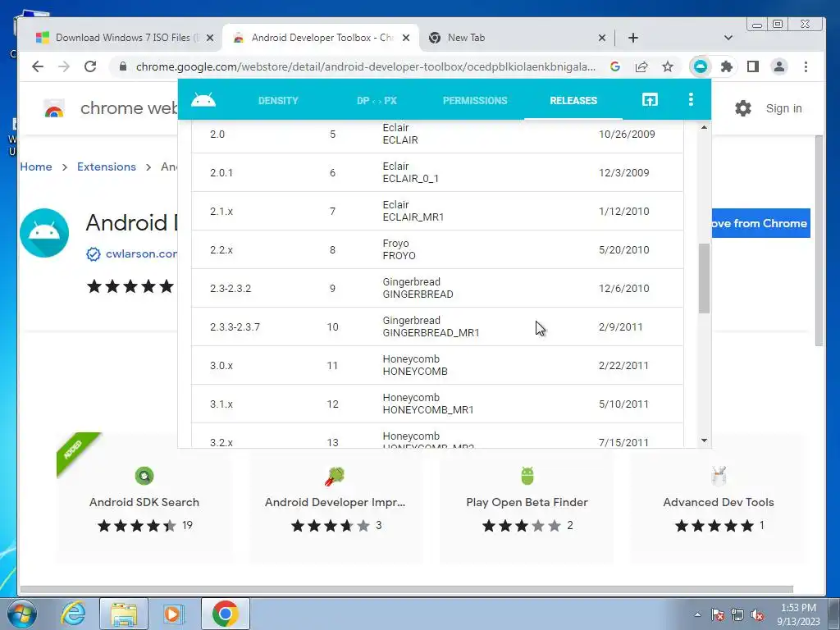Click release date 10/26/2009

pos(627,134)
